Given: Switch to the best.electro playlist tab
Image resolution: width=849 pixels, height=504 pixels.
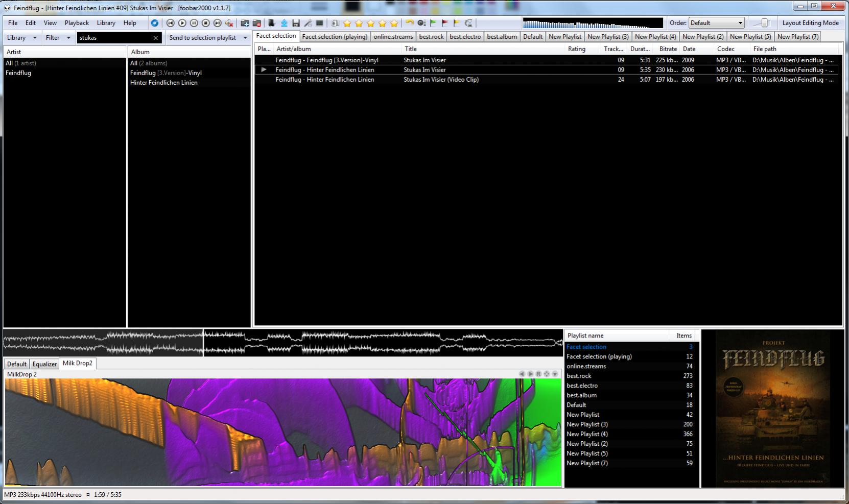Looking at the screenshot, I should 465,37.
